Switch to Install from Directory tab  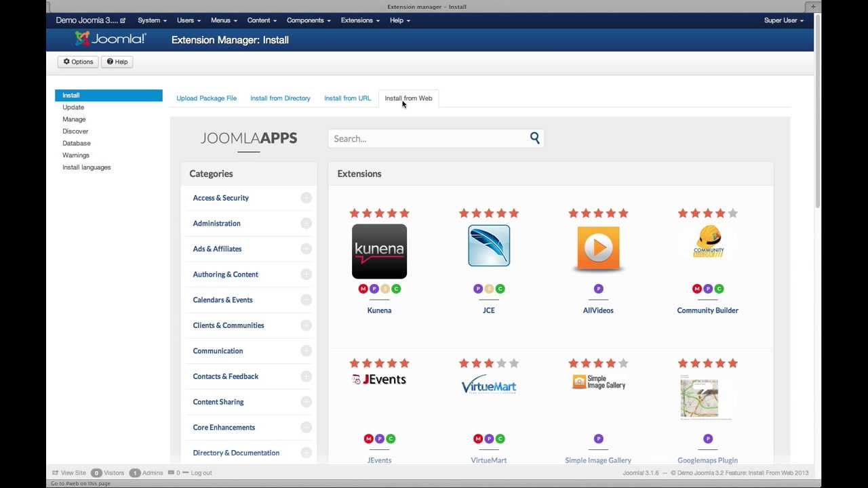tap(280, 98)
